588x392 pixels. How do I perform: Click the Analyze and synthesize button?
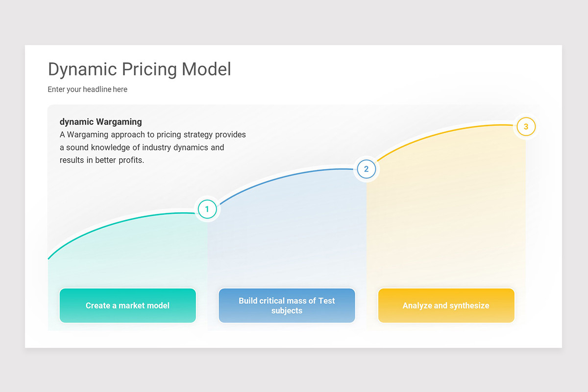pyautogui.click(x=446, y=305)
